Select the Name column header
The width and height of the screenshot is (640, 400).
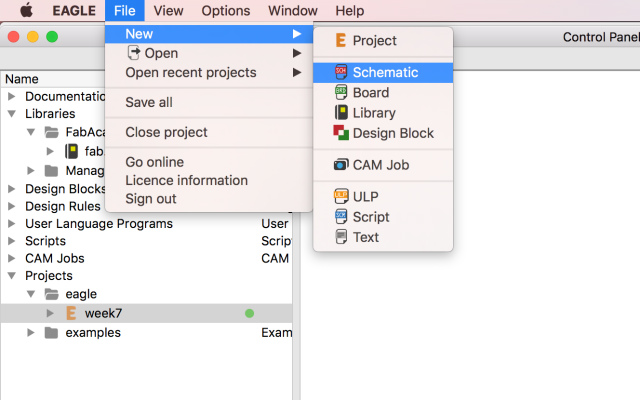[x=22, y=79]
